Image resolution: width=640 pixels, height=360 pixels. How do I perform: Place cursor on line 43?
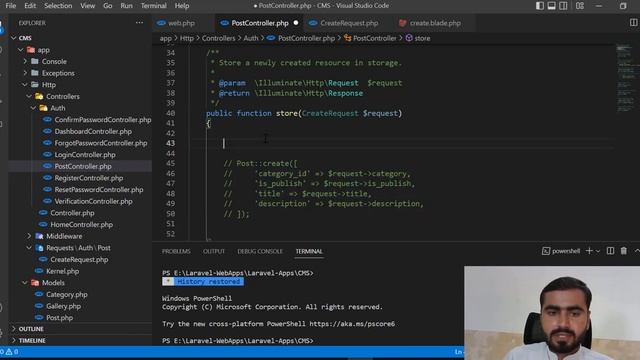(402, 143)
